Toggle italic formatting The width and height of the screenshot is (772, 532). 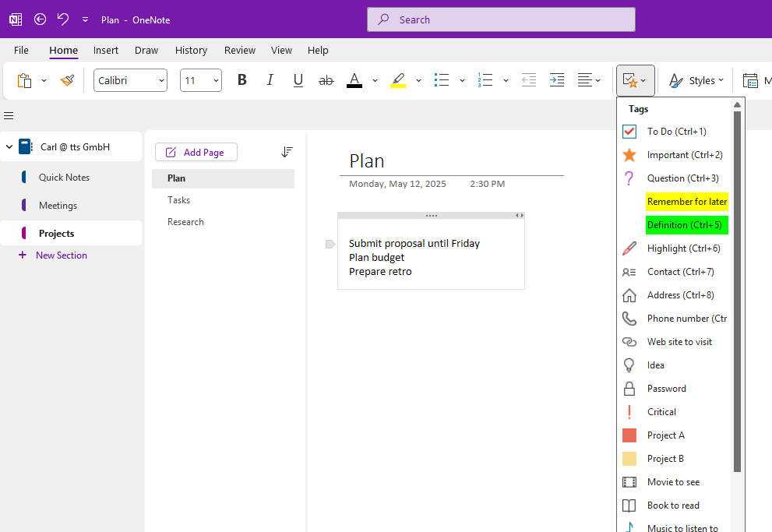[x=270, y=79]
